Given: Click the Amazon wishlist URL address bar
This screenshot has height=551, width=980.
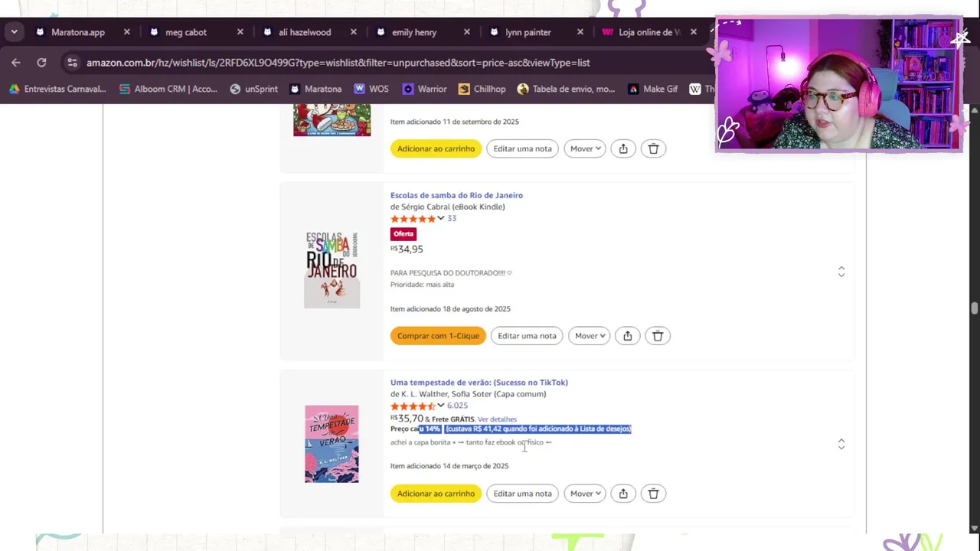Looking at the screenshot, I should point(338,63).
